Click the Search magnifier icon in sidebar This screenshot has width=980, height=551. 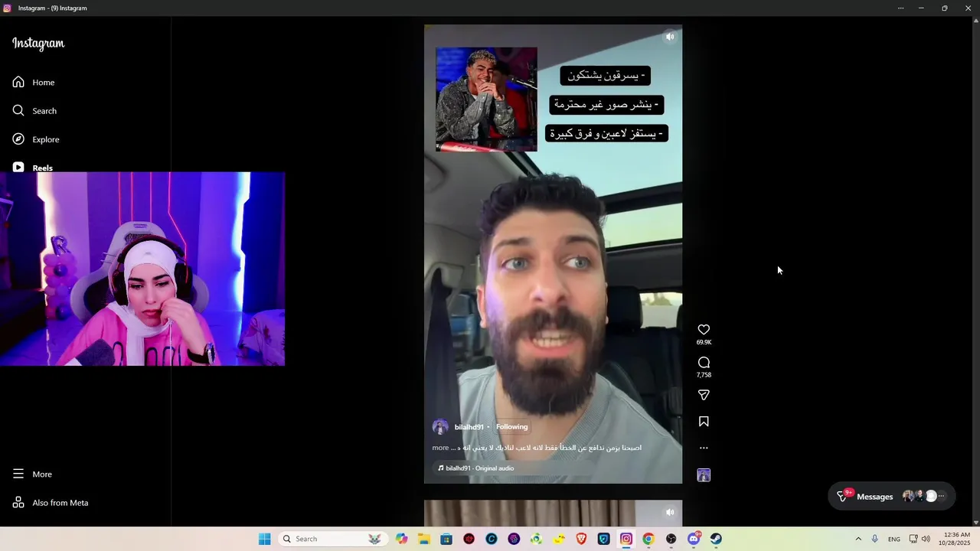tap(18, 111)
